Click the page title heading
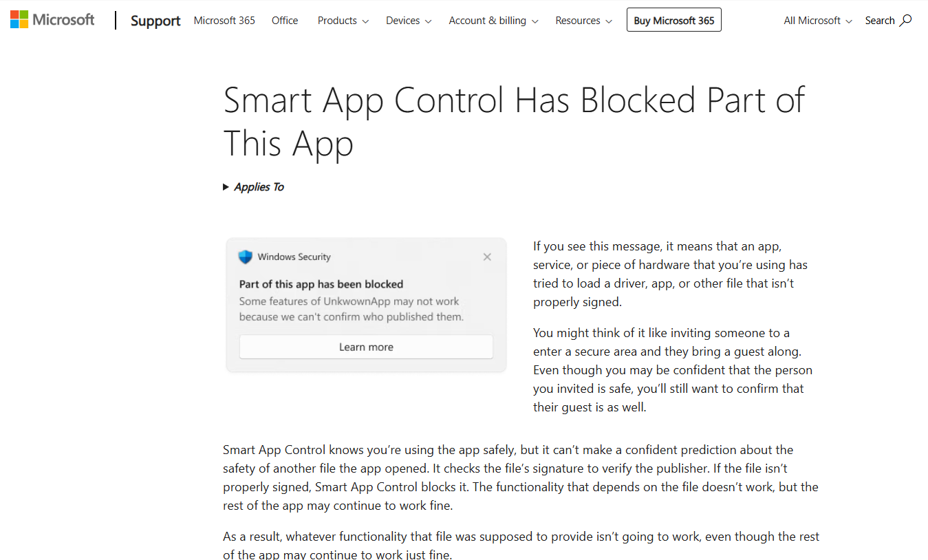The width and height of the screenshot is (928, 560). (513, 121)
